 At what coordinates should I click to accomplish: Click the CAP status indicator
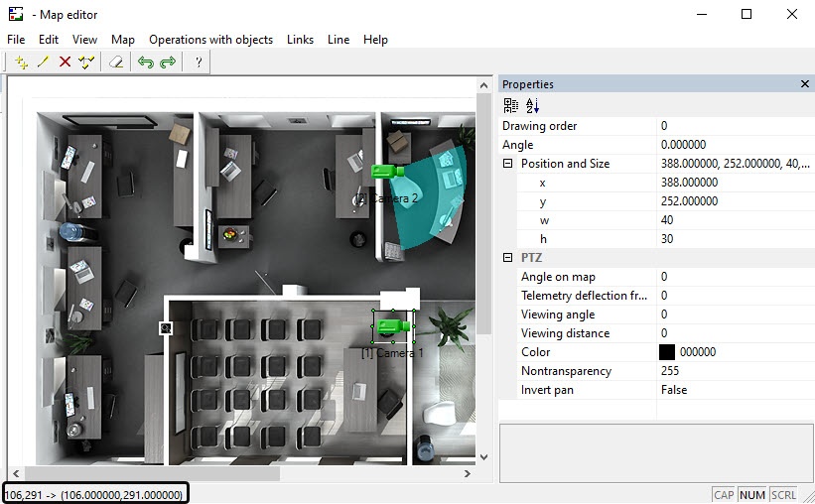point(724,495)
